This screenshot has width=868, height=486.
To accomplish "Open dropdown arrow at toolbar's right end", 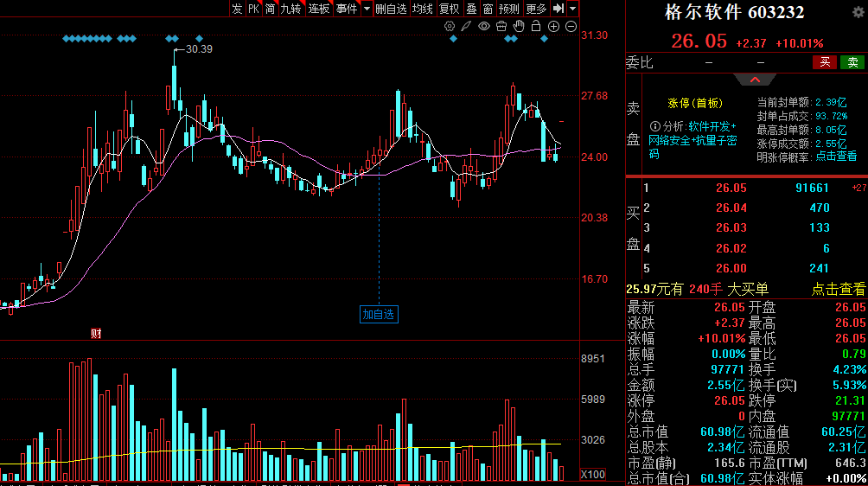I will [x=574, y=9].
